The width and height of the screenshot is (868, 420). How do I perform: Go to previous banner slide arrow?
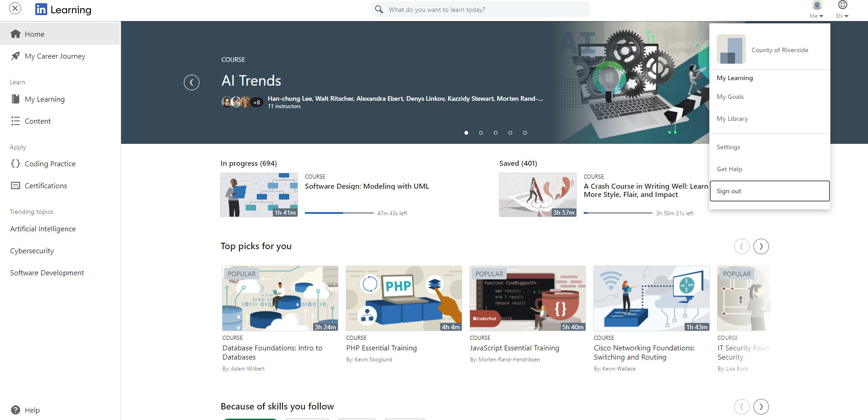pos(192,82)
